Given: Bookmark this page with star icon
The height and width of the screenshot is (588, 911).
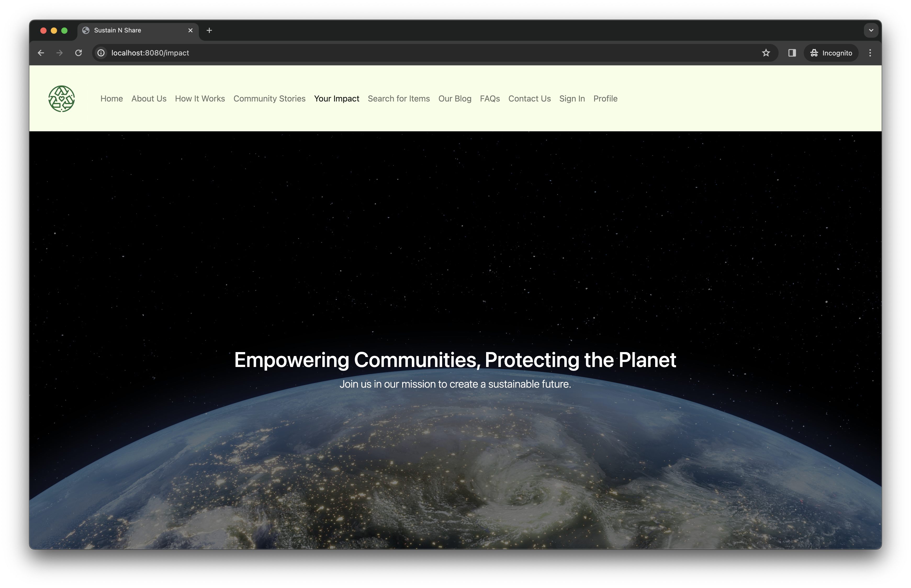Looking at the screenshot, I should (766, 53).
